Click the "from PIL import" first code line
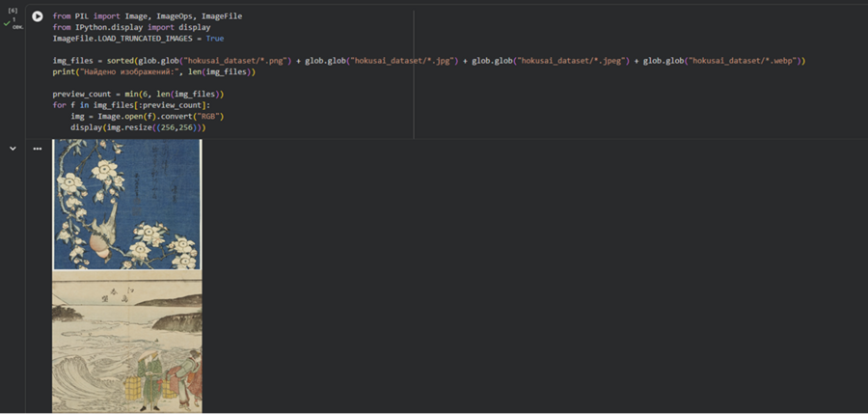Image resolution: width=868 pixels, height=414 pixels. 148,16
